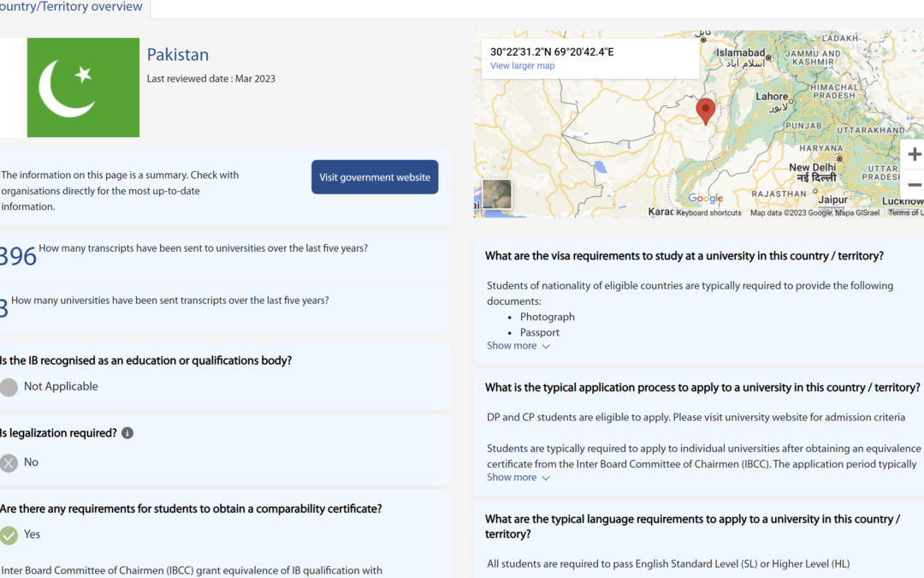This screenshot has height=578, width=924.
Task: Click the green check icon beside Yes
Action: pyautogui.click(x=9, y=535)
